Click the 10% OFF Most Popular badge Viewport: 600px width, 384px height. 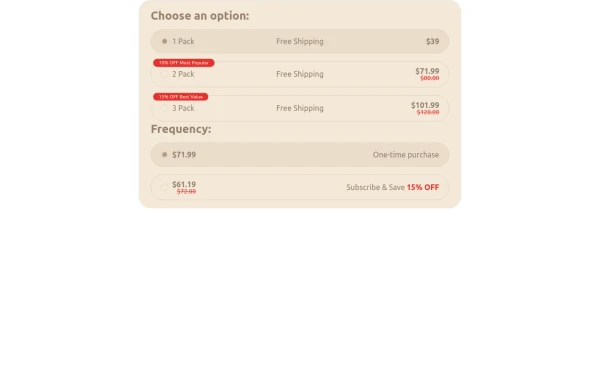(x=184, y=63)
